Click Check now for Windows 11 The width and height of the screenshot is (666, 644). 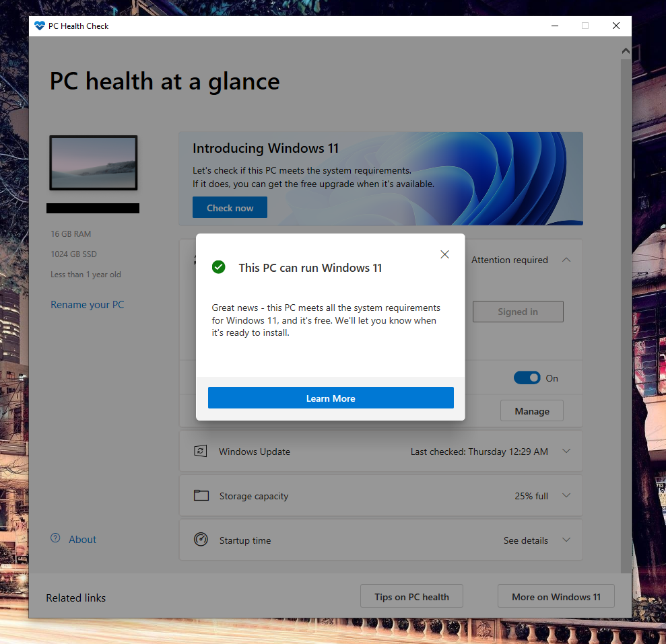click(230, 207)
